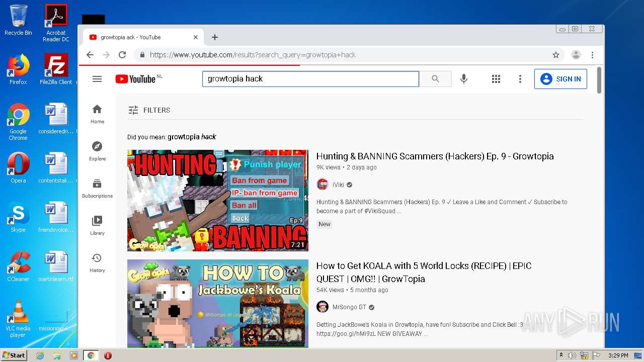Open contentstak document on desktop
Image resolution: width=644 pixels, height=362 pixels.
(56, 168)
